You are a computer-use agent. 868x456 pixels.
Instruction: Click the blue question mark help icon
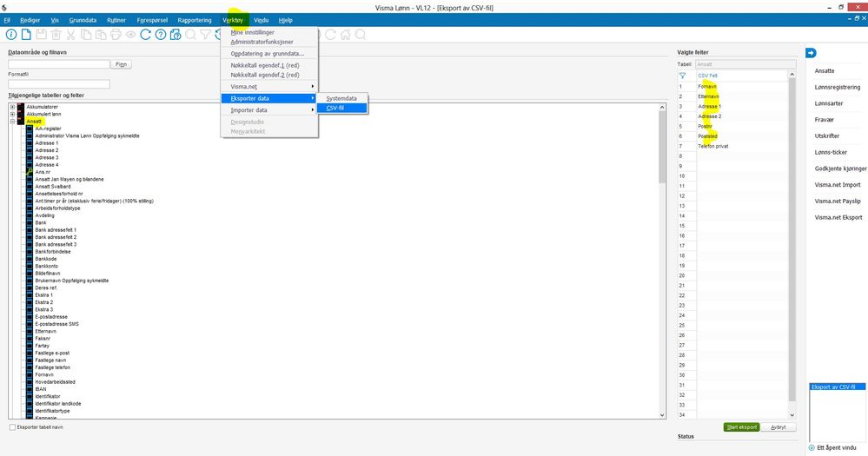tap(161, 35)
